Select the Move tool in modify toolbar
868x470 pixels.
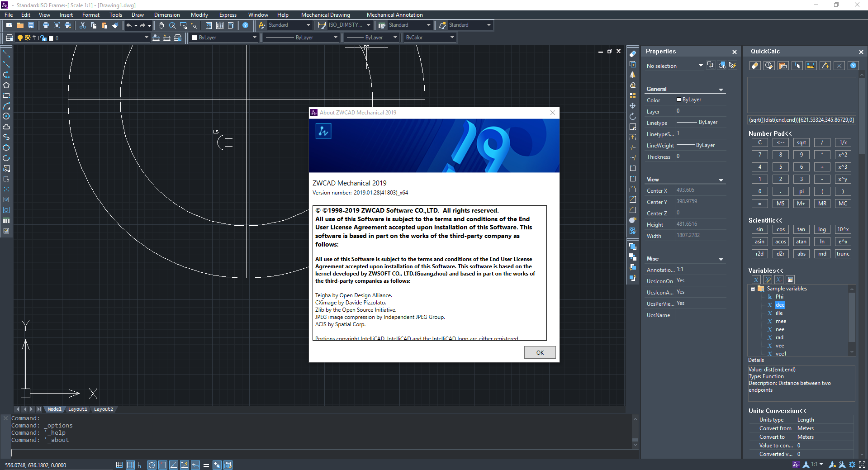(633, 106)
